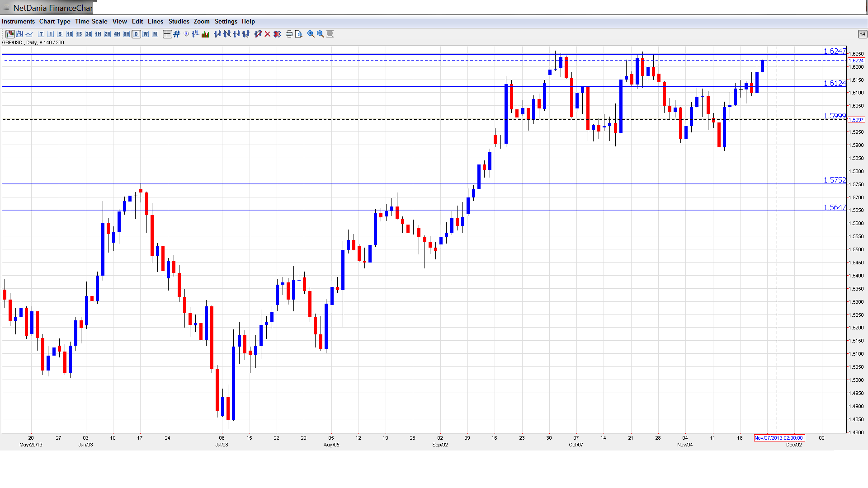Click the zoom out magnifier
The image size is (868, 488).
[x=321, y=34]
